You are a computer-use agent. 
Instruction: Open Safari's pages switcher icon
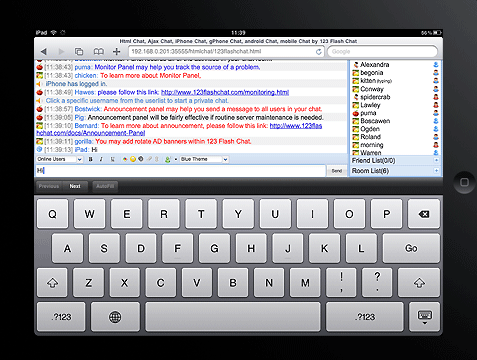point(79,52)
